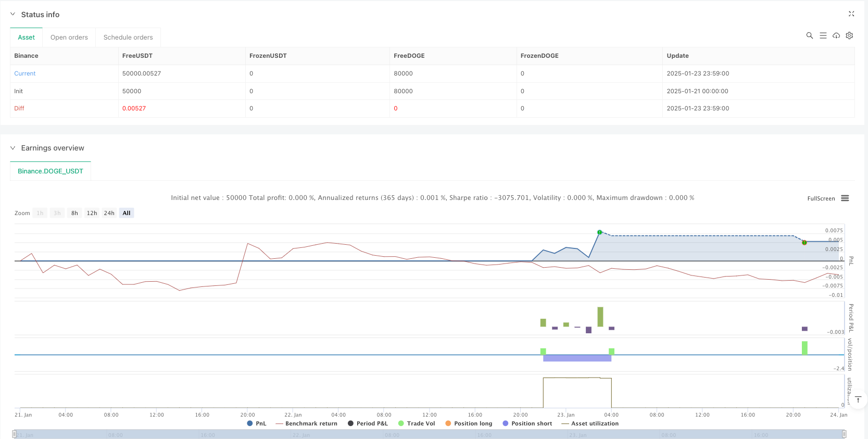Open the chart hamburger menu icon
Viewport: 868px width, 439px height.
click(x=845, y=198)
